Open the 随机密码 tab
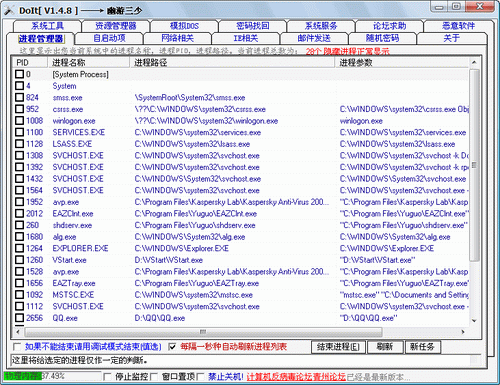The width and height of the screenshot is (500, 385). click(x=382, y=38)
